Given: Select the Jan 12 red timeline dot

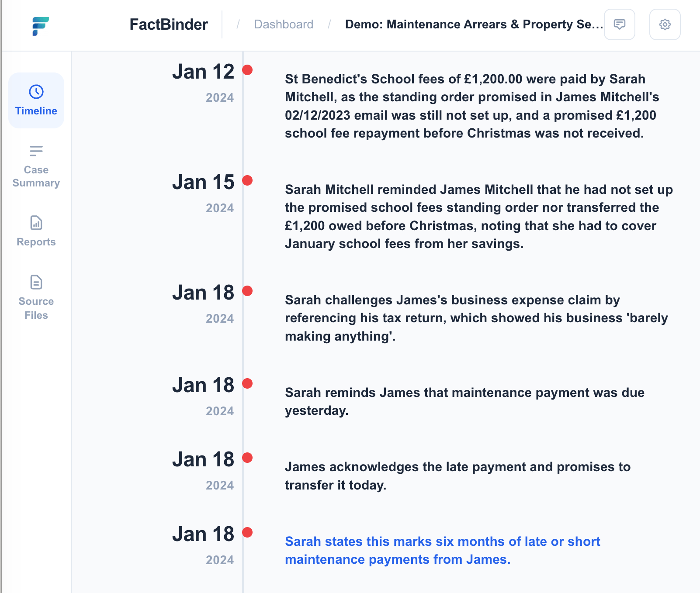Looking at the screenshot, I should pos(248,69).
